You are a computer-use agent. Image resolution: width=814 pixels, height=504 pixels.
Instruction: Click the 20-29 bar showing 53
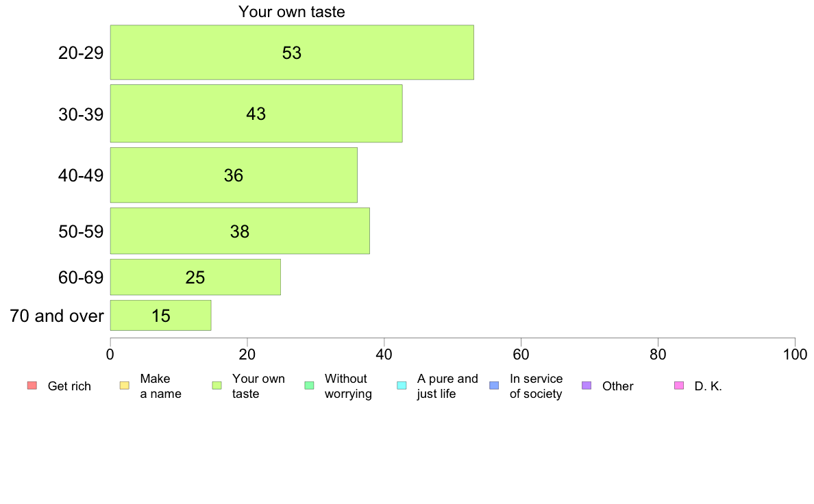(x=292, y=53)
